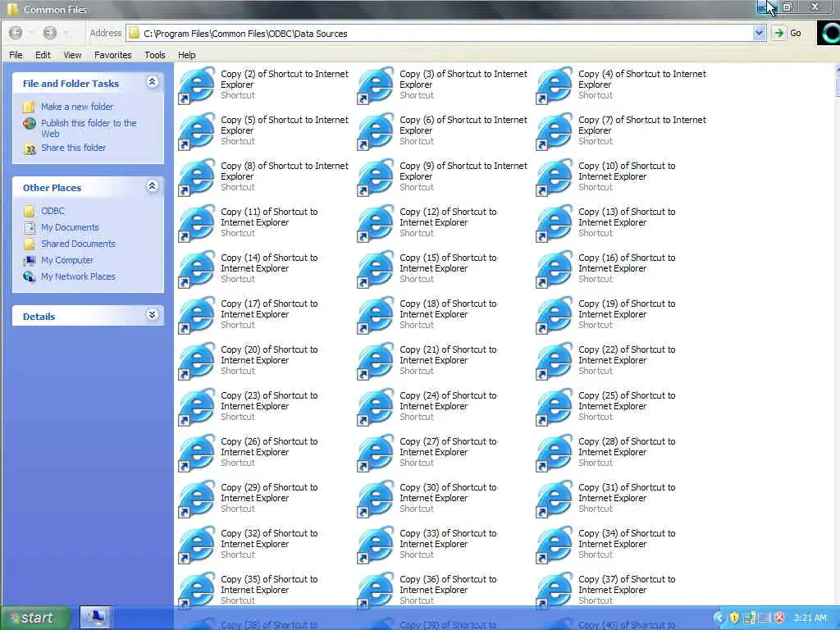Viewport: 840px width, 630px height.
Task: Select Copy (16) of Shortcut to Internet Explorer icon
Action: [x=555, y=269]
